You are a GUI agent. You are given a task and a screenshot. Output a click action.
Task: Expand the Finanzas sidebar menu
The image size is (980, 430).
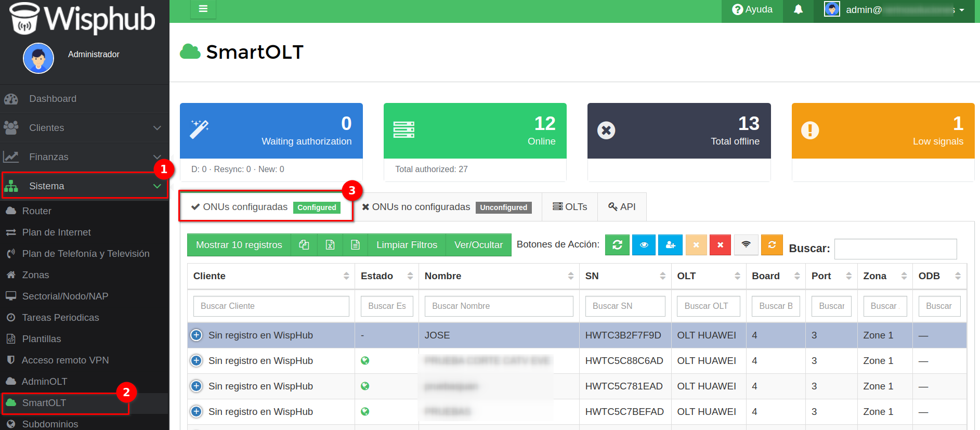tap(85, 157)
